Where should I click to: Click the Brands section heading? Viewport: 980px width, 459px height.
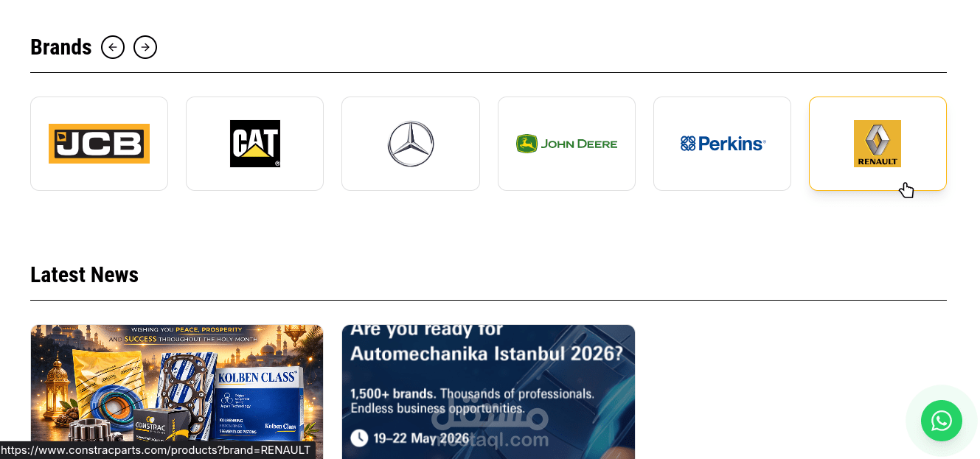[61, 47]
